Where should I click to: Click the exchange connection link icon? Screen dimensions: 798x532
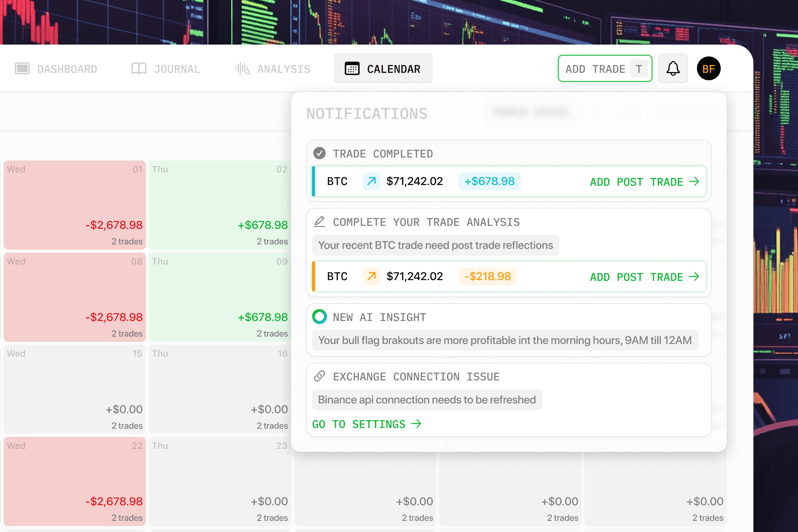(319, 376)
